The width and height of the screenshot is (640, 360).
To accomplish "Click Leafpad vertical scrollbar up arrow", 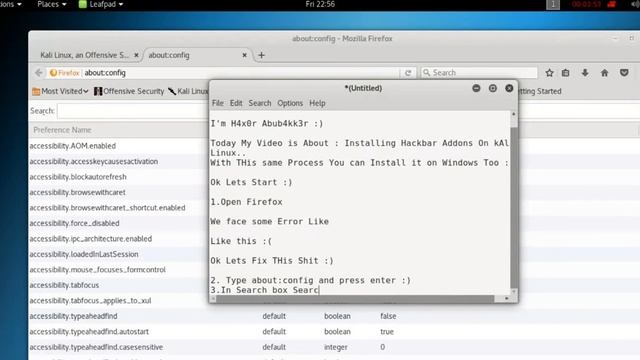I will 514,114.
